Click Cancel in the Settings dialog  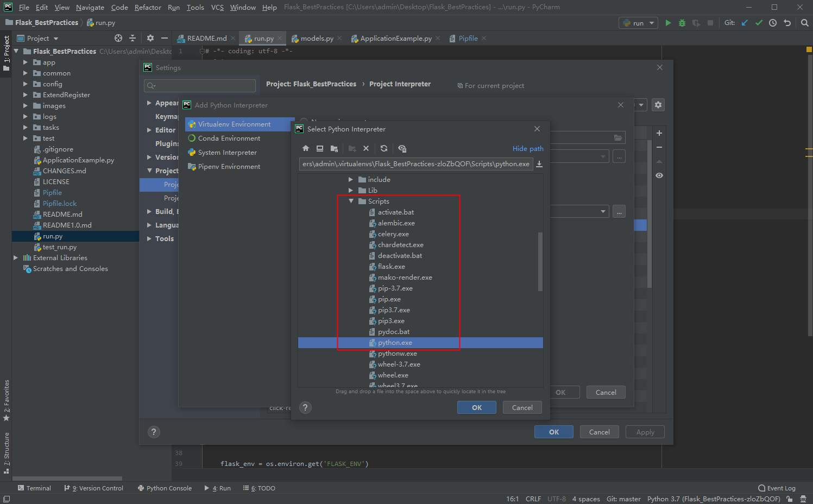point(600,432)
